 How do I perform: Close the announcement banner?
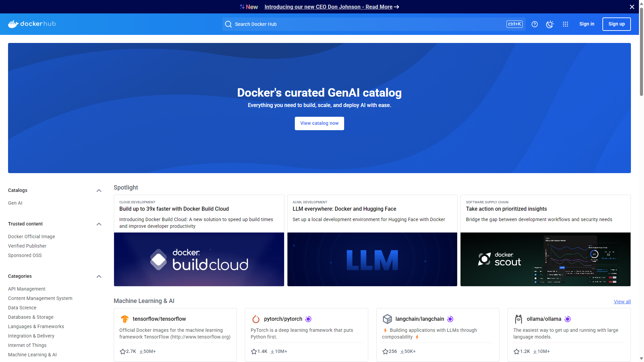click(632, 7)
